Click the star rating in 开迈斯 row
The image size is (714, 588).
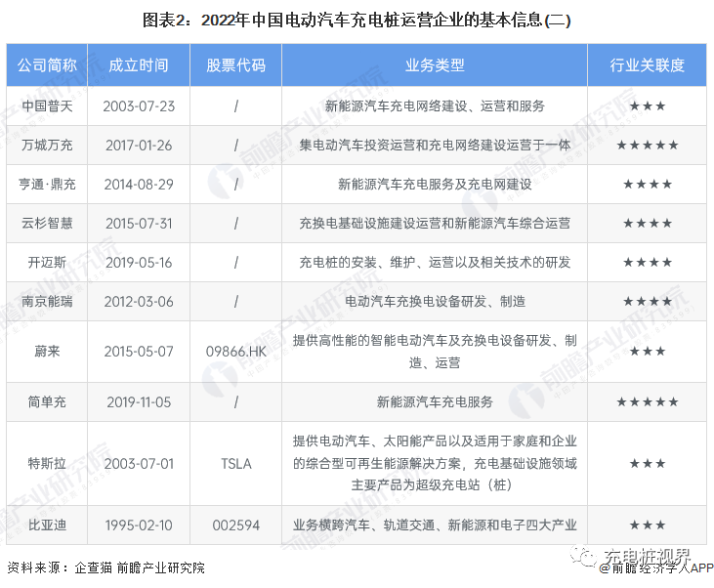click(647, 263)
